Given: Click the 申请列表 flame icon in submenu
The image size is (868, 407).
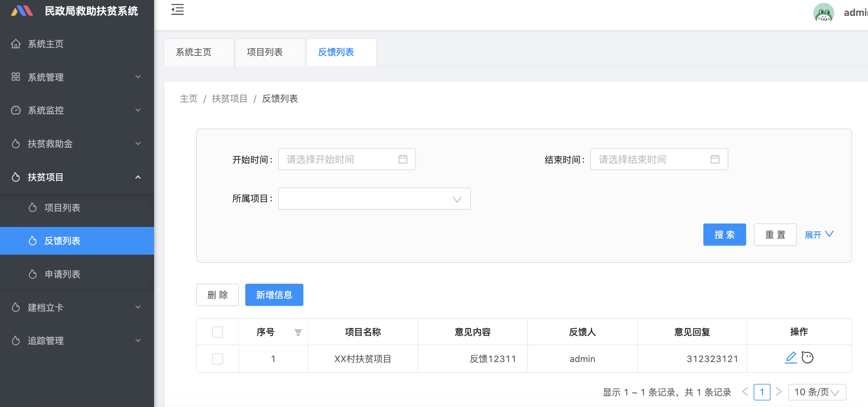Looking at the screenshot, I should (32, 274).
